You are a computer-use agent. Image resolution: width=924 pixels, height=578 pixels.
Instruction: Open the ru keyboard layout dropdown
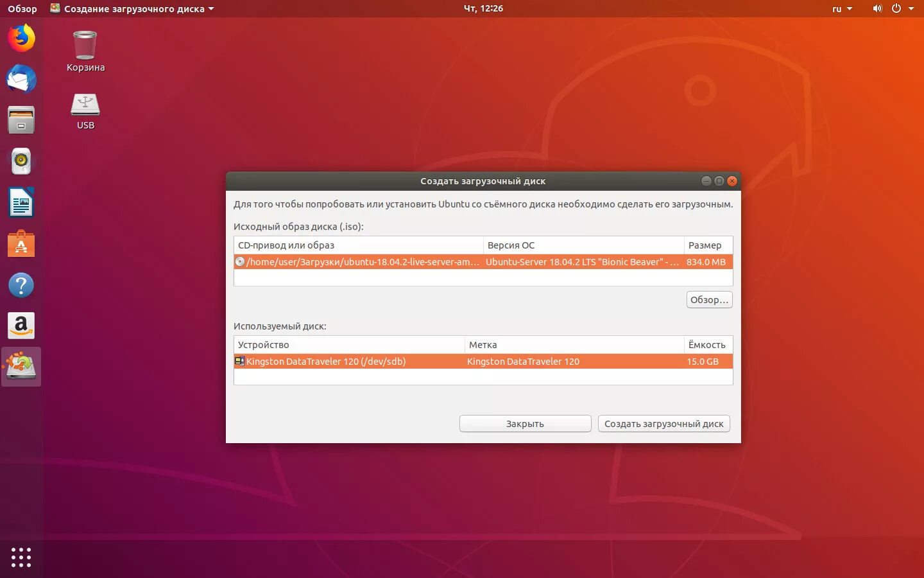pyautogui.click(x=842, y=8)
